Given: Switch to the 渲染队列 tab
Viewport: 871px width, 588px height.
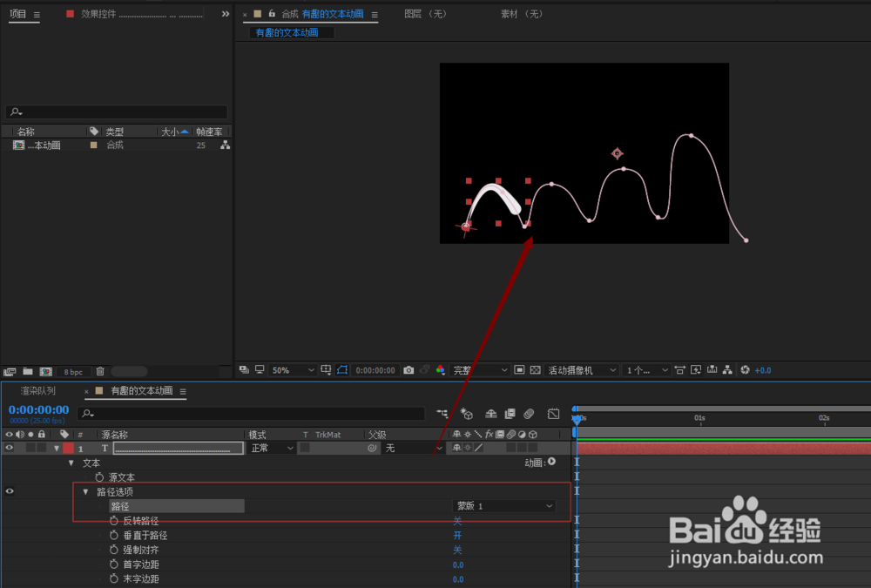Looking at the screenshot, I should (37, 391).
